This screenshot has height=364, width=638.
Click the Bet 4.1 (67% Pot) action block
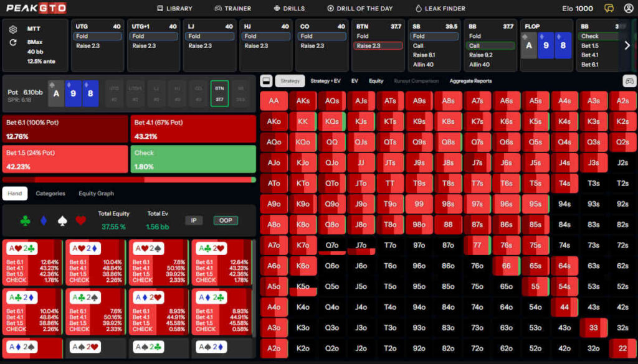tap(193, 129)
